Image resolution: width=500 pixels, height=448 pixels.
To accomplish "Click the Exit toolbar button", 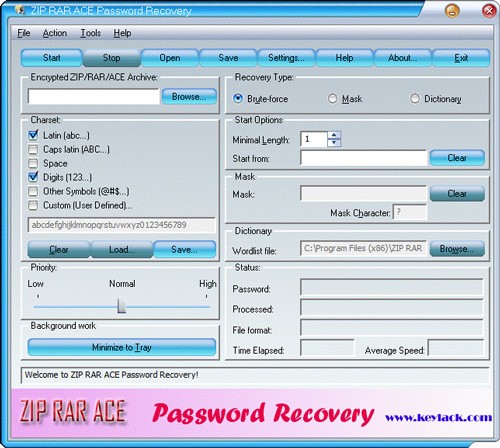I will 461,58.
